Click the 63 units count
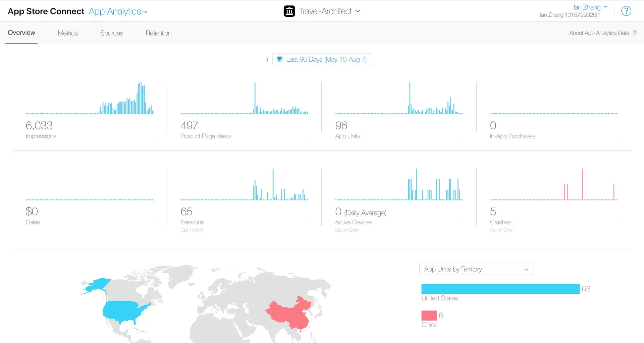The image size is (644, 343). (586, 289)
